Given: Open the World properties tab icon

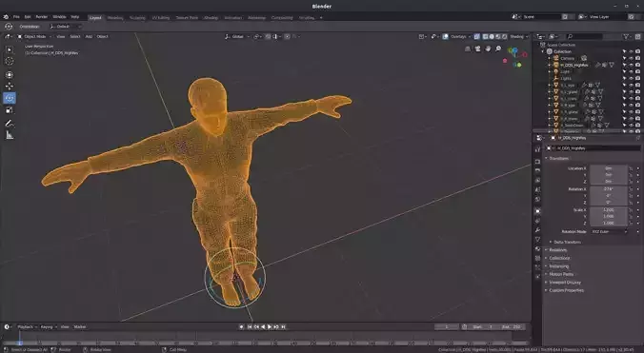Looking at the screenshot, I should 538,199.
